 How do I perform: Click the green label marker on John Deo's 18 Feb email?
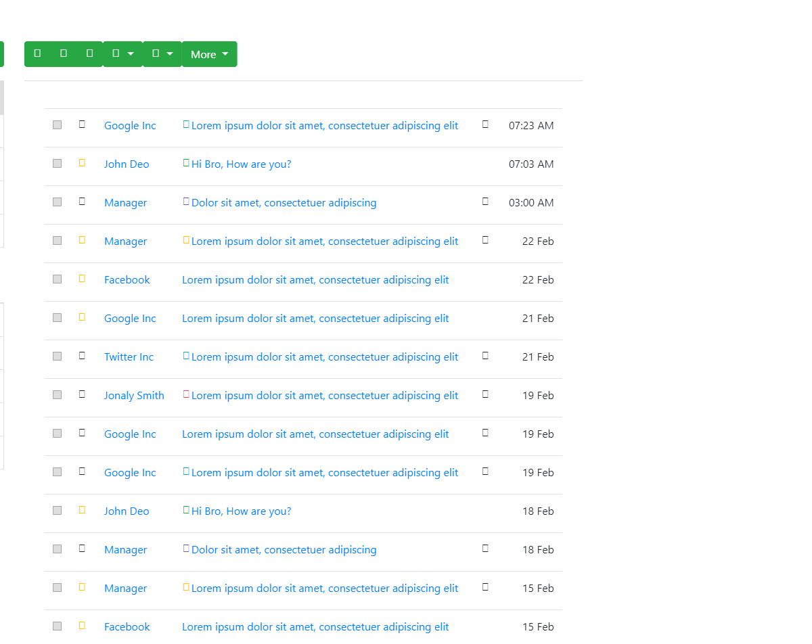pos(186,510)
